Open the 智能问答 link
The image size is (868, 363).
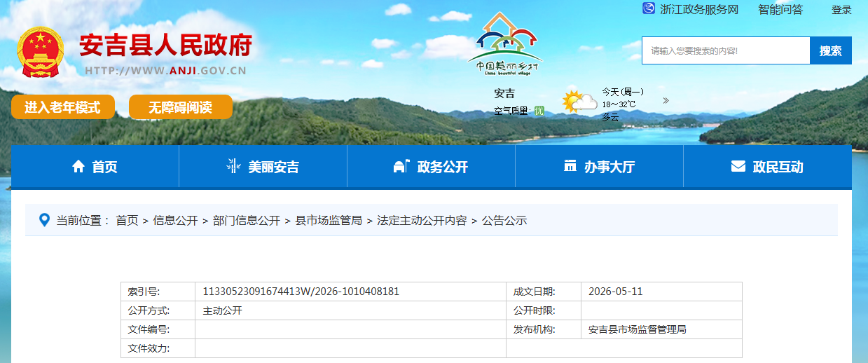pos(780,10)
